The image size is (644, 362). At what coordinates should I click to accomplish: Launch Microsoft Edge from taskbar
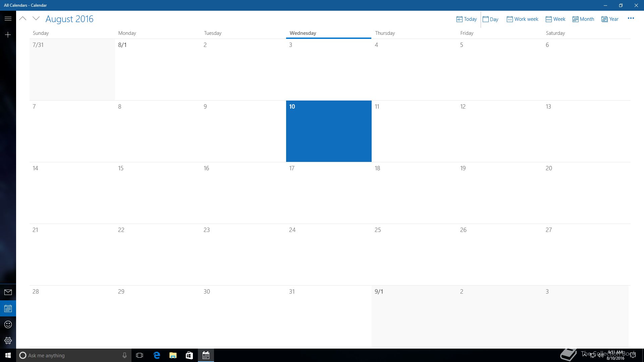(x=157, y=355)
